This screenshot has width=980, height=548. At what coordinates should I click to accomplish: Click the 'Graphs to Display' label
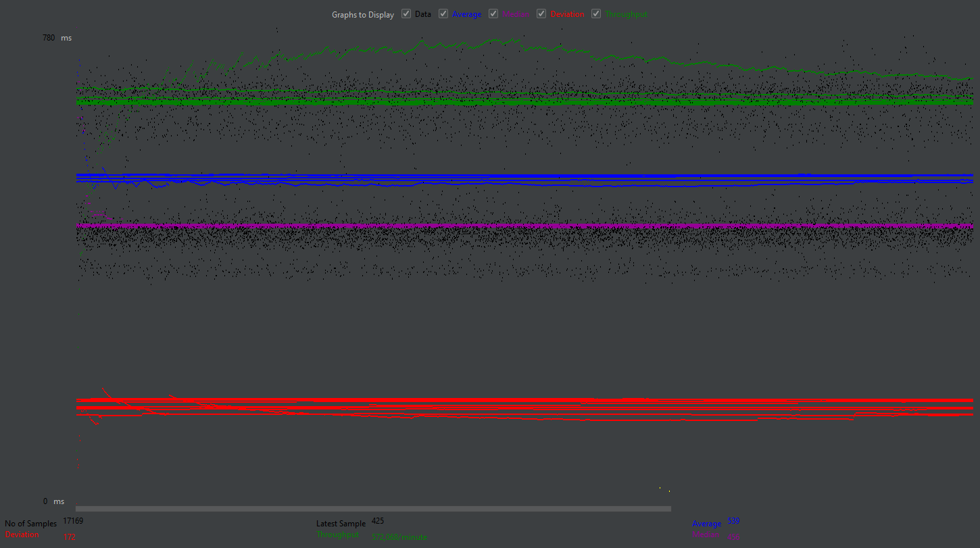[362, 15]
